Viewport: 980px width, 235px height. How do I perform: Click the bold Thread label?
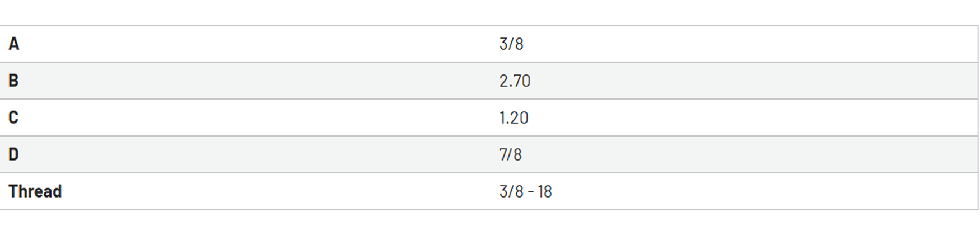coord(35,191)
